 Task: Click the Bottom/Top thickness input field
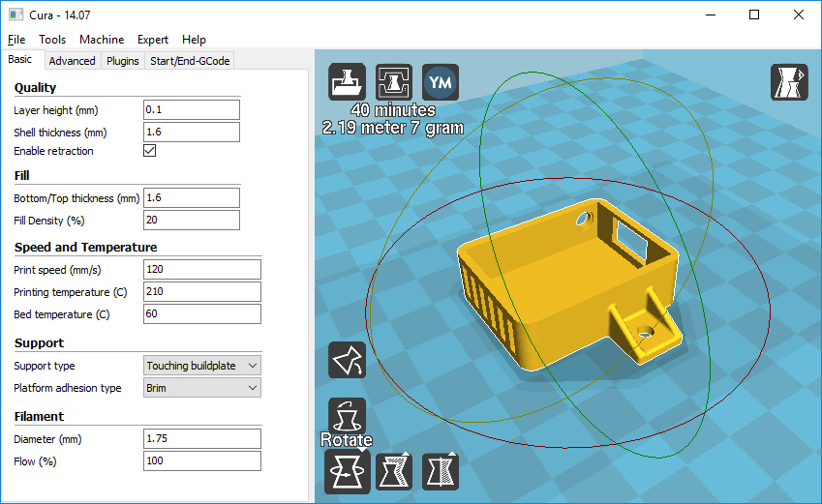(192, 198)
